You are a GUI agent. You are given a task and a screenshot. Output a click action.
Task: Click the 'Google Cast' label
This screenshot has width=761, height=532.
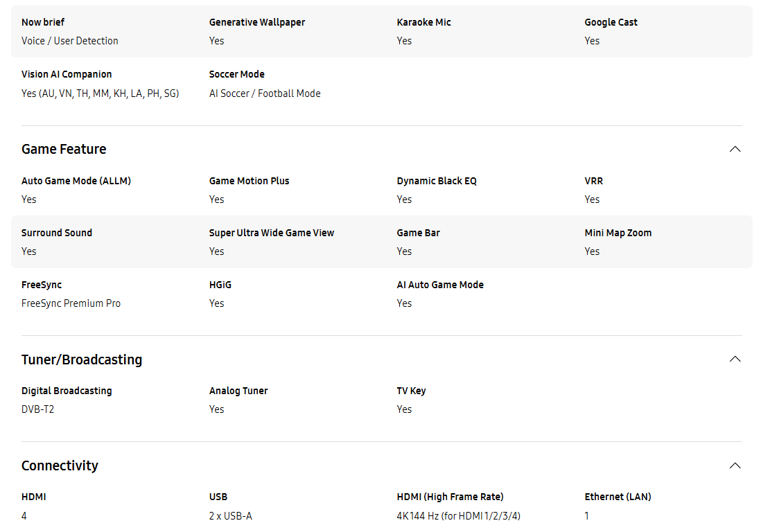point(611,22)
